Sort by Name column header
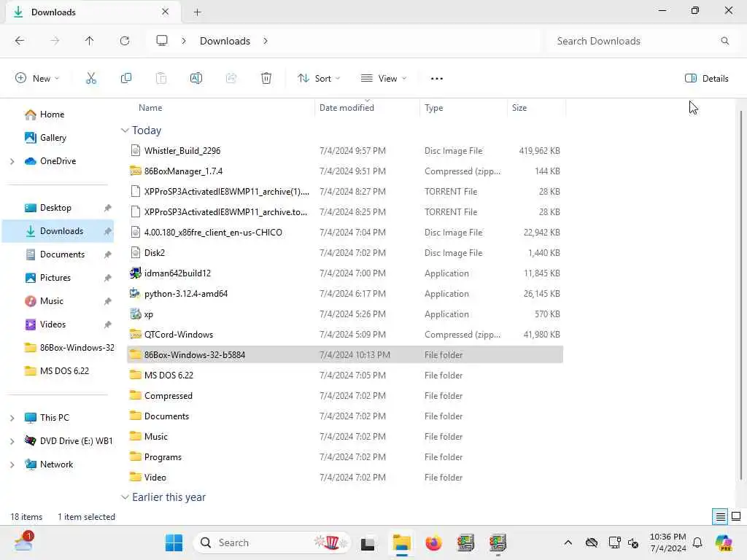 (219, 108)
